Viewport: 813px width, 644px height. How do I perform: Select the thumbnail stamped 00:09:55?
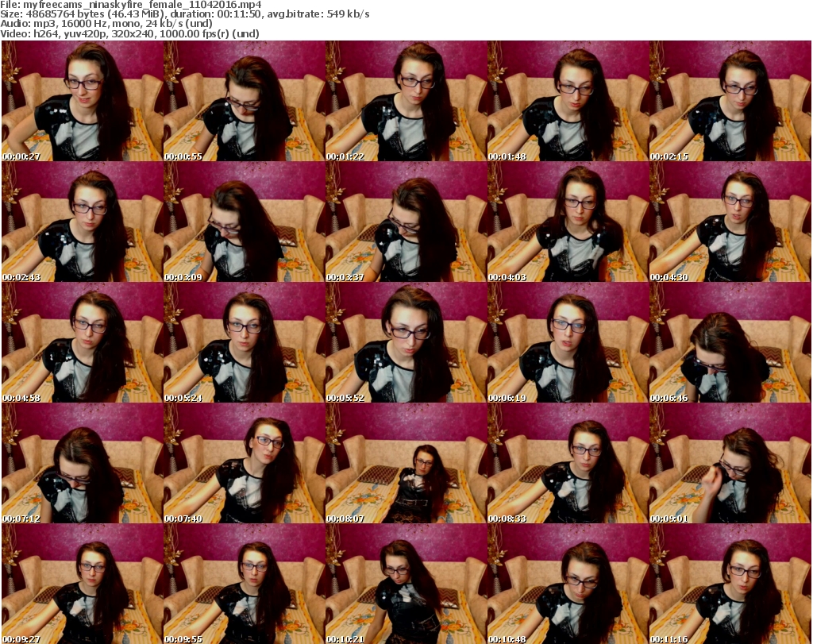245,584
